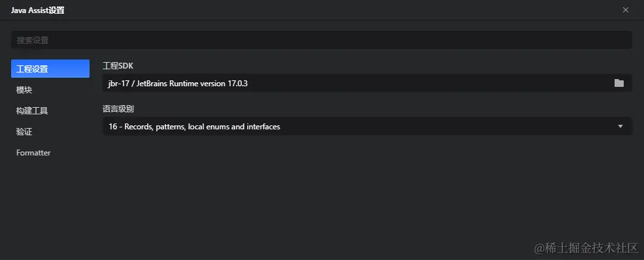Click the 工程SDK label
Screen dimensions: 644x260
[x=118, y=65]
